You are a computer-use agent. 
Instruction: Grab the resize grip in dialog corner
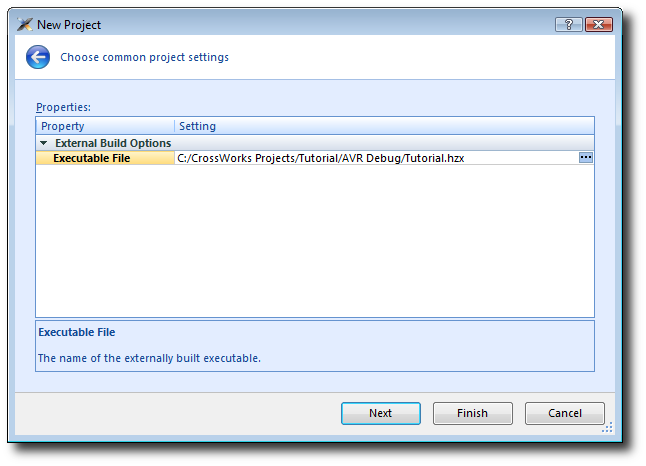(607, 430)
